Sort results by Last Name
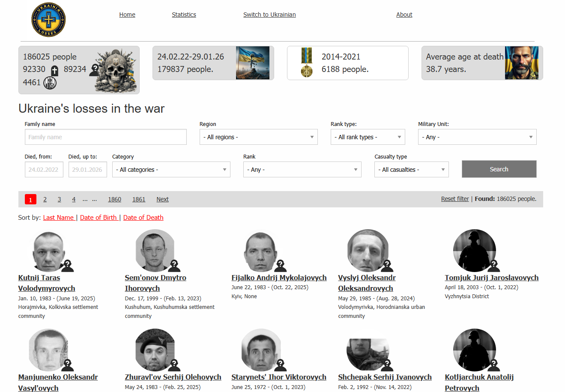 [59, 218]
